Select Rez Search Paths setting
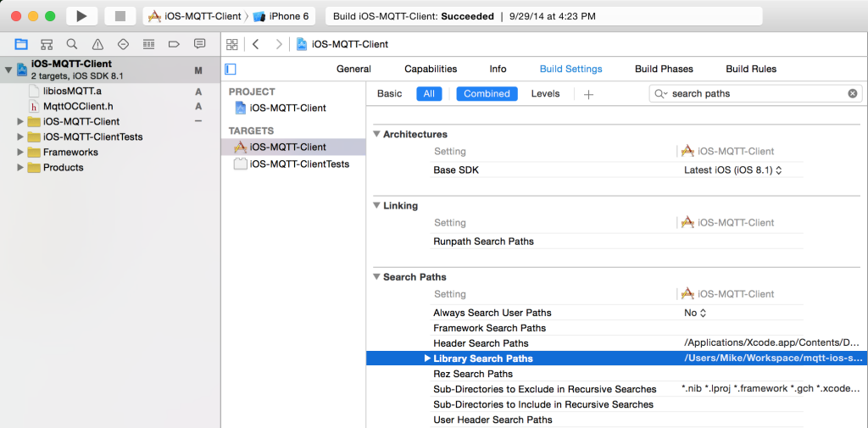Image resolution: width=868 pixels, height=428 pixels. pos(473,374)
